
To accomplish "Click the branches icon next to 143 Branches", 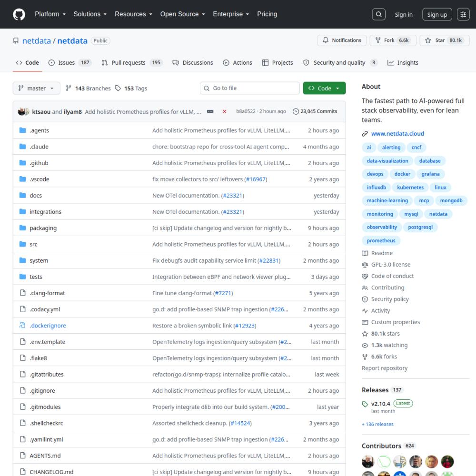I will pyautogui.click(x=69, y=89).
